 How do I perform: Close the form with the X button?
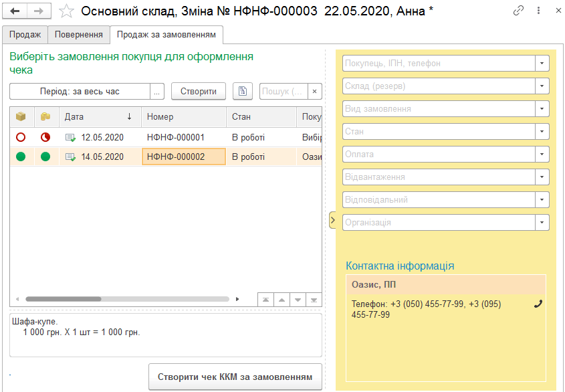point(558,11)
